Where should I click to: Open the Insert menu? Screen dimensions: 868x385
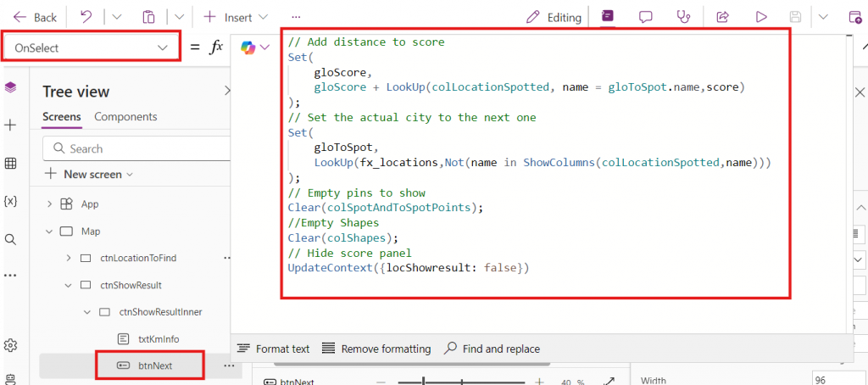pos(236,17)
